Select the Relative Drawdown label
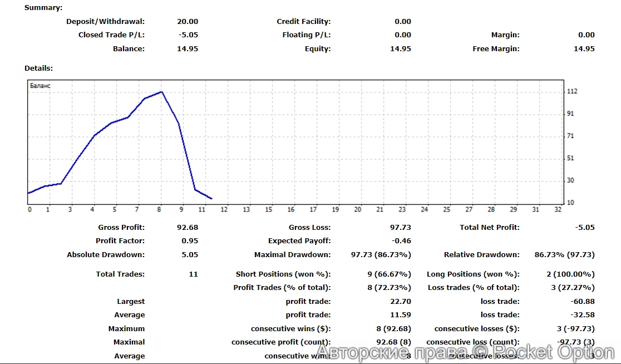621x364 pixels. (x=481, y=254)
